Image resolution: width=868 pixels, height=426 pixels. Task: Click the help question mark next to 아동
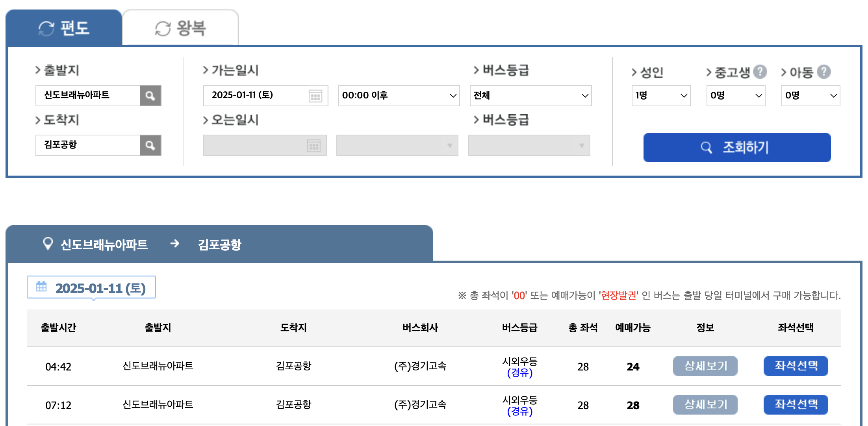[x=826, y=71]
